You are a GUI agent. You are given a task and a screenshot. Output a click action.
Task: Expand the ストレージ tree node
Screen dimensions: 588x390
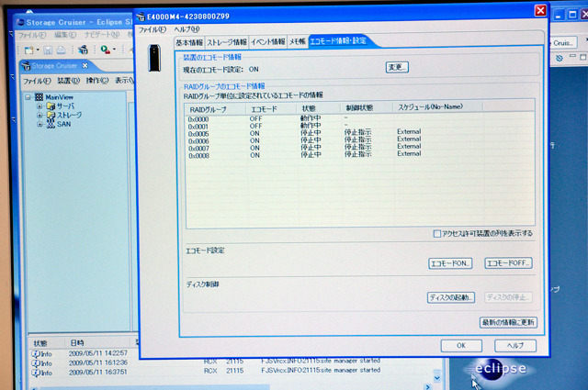click(39, 116)
